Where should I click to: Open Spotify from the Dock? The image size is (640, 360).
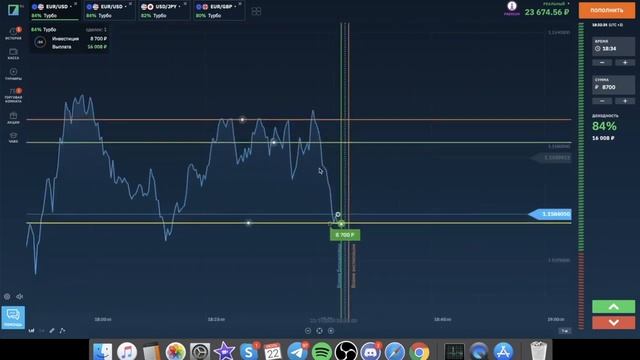point(322,351)
